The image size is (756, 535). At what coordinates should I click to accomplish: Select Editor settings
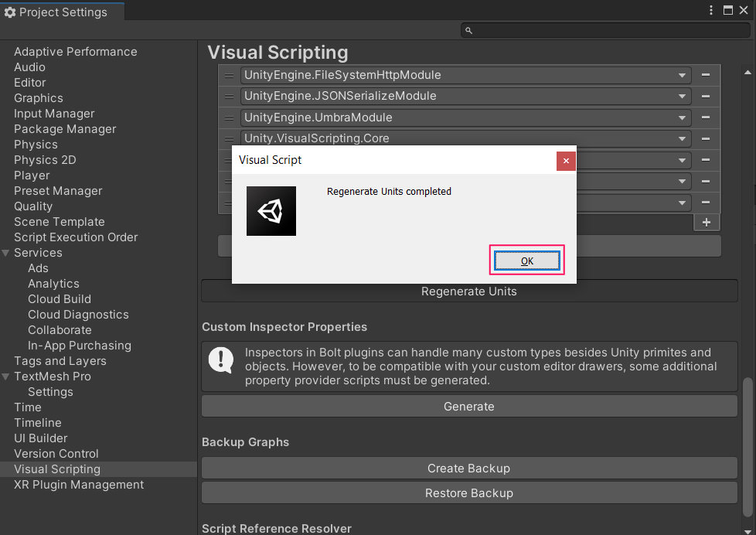[30, 83]
